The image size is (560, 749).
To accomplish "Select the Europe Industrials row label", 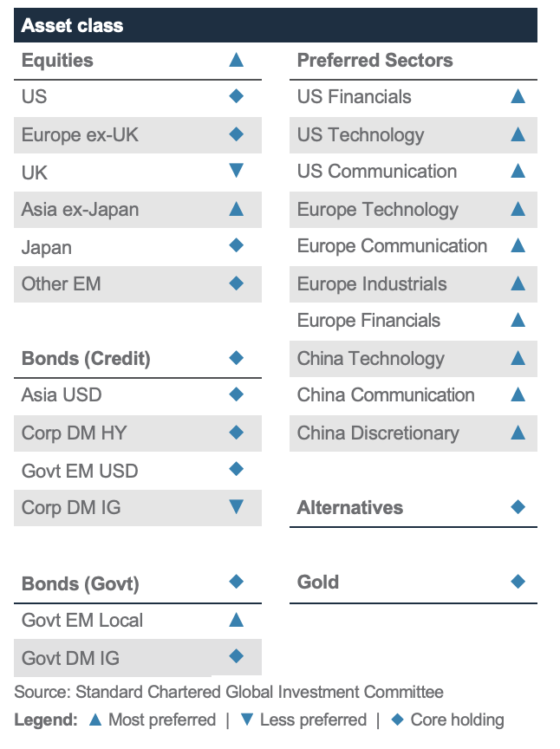I will pyautogui.click(x=372, y=284).
